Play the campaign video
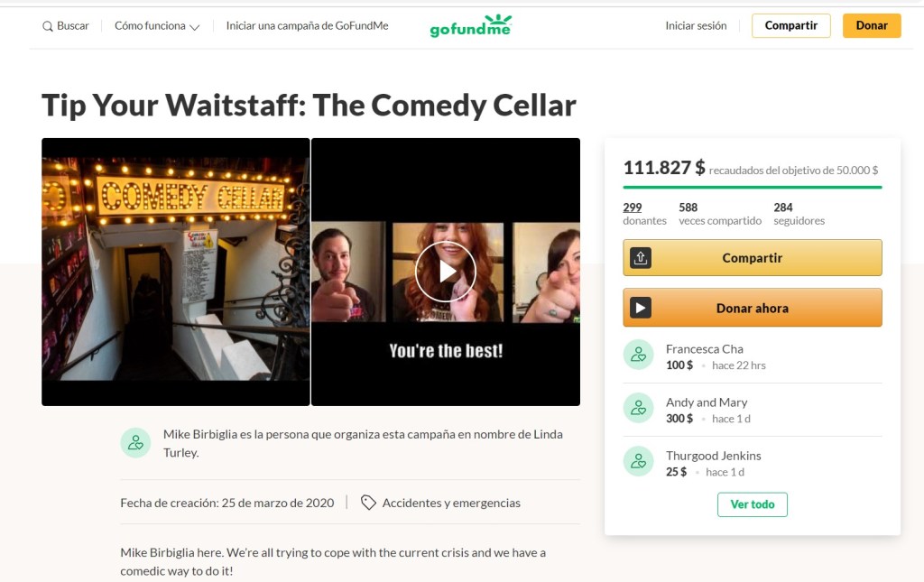 coord(445,271)
